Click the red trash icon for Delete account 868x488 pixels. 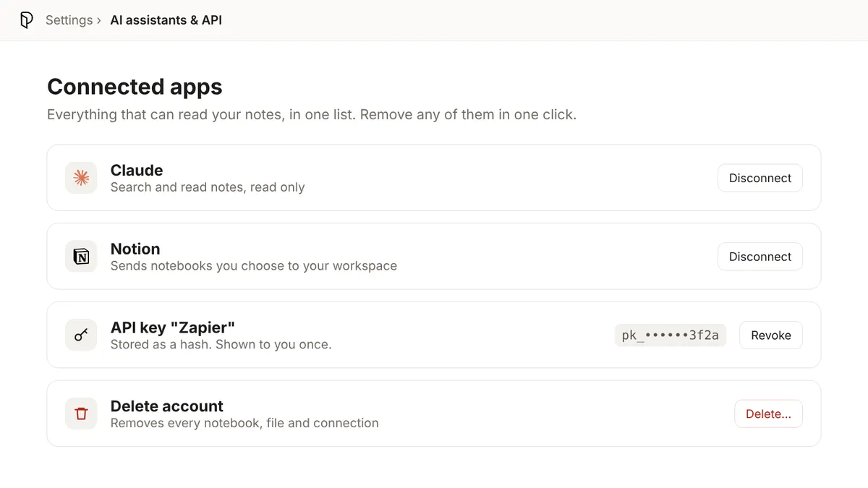[x=81, y=414]
